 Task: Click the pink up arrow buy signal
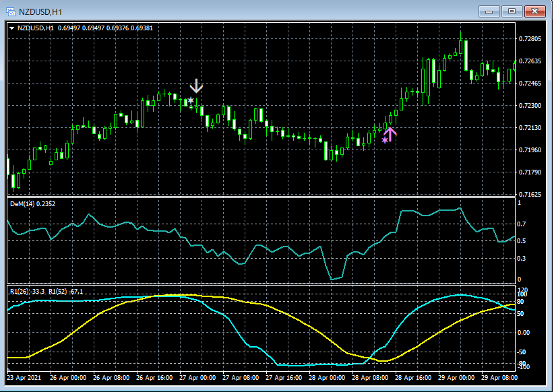tap(390, 133)
